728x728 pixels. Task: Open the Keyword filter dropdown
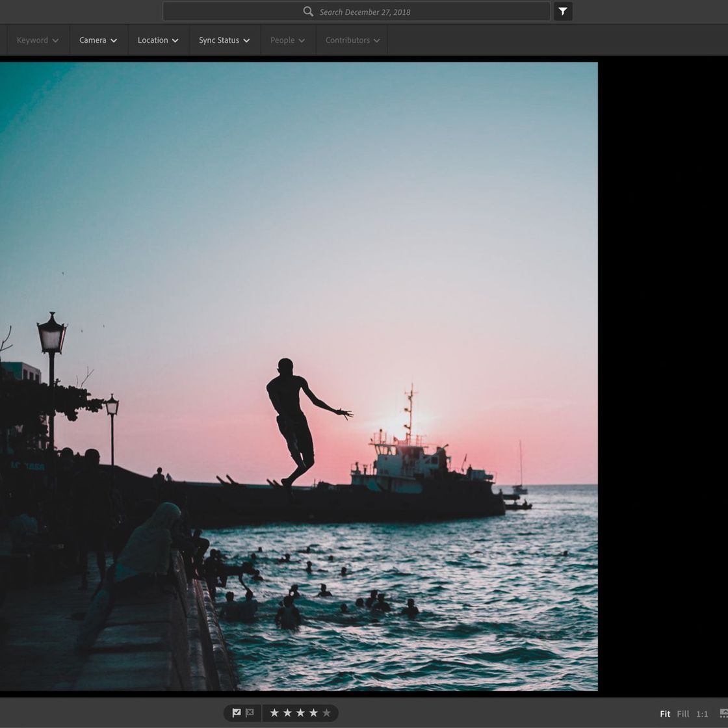click(x=37, y=40)
